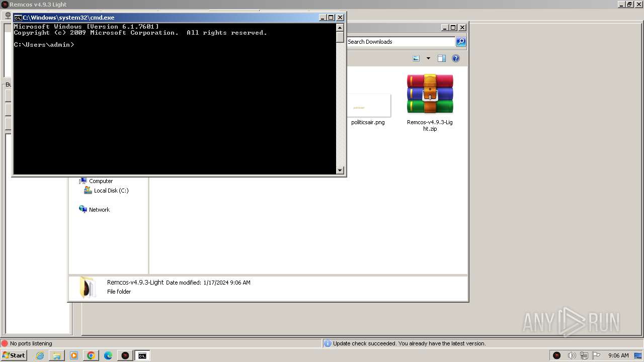Click the command prompt scroll up arrow
The image size is (644, 362).
(340, 27)
